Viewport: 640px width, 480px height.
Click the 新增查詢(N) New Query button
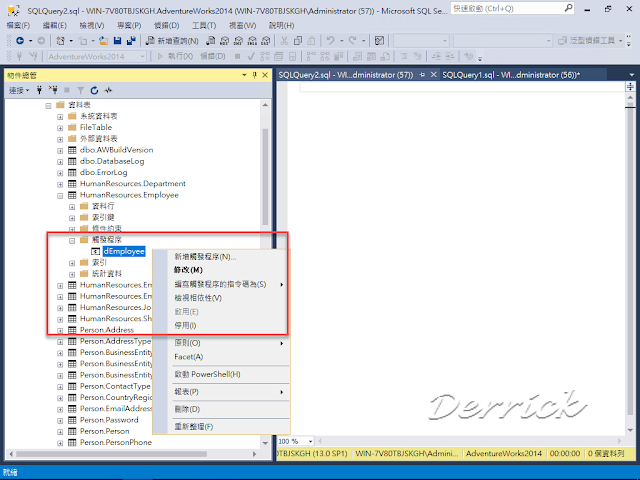pyautogui.click(x=172, y=40)
